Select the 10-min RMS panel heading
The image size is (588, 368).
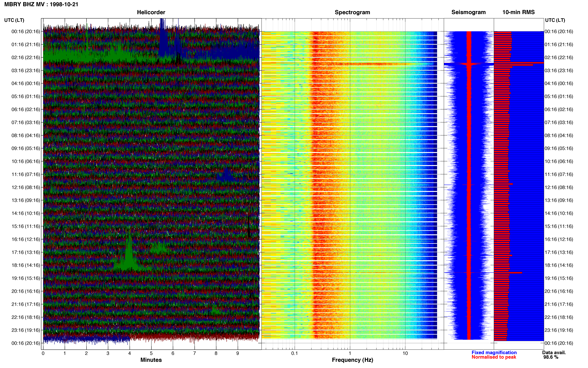click(x=518, y=12)
